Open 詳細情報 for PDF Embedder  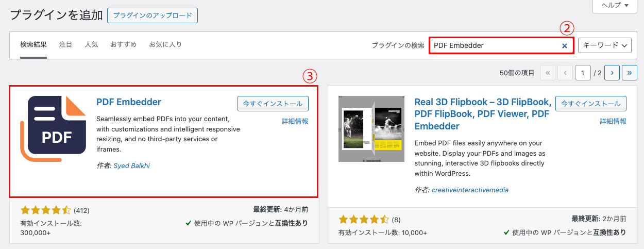[x=295, y=122]
